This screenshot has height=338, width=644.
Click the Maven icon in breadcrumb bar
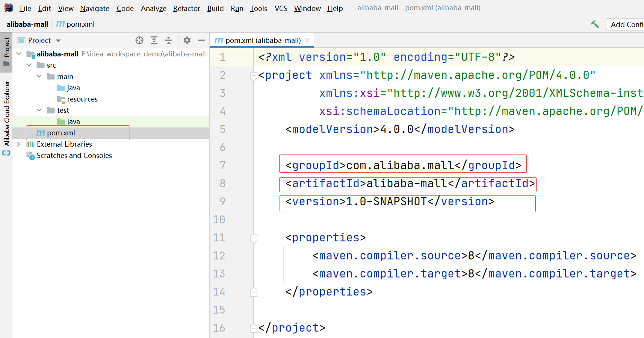(60, 24)
